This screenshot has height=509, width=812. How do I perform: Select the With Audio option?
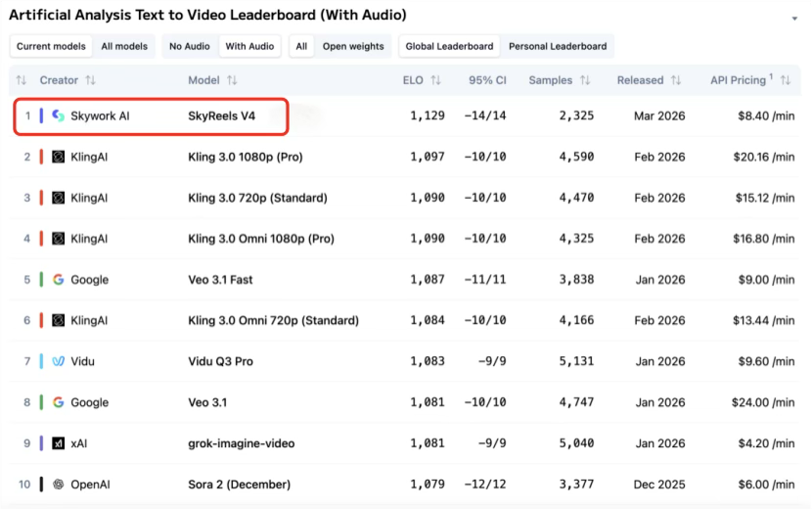pos(249,46)
